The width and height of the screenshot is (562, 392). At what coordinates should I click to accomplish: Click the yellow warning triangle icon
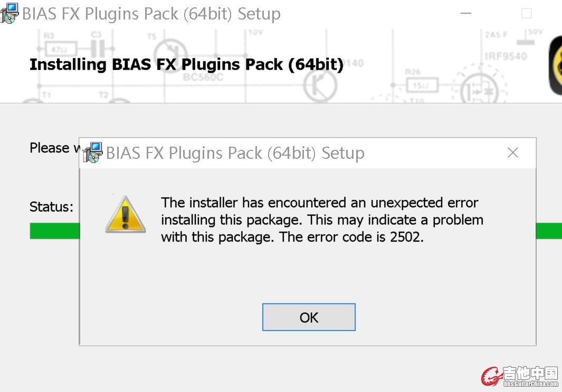click(126, 215)
